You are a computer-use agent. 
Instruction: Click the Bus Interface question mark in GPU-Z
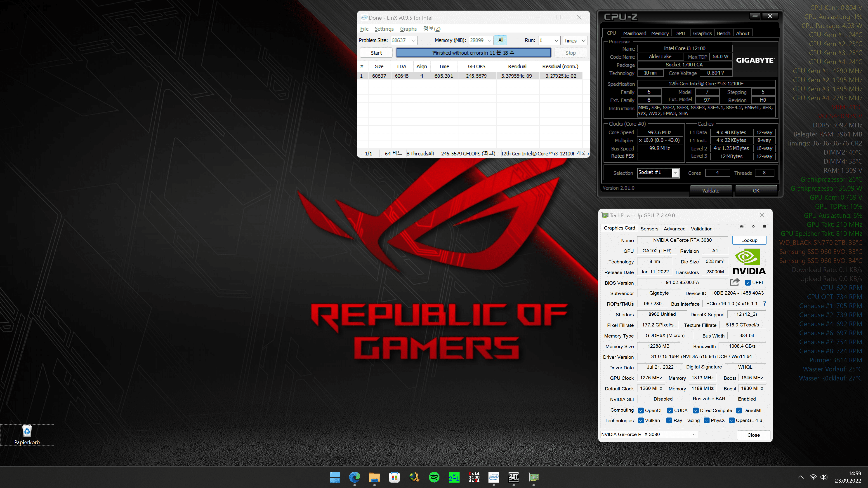[x=764, y=304]
